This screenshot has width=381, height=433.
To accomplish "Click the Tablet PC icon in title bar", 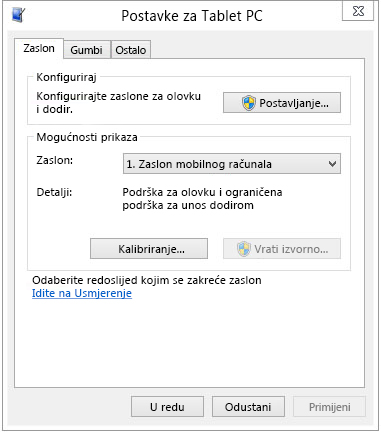I will (18, 15).
